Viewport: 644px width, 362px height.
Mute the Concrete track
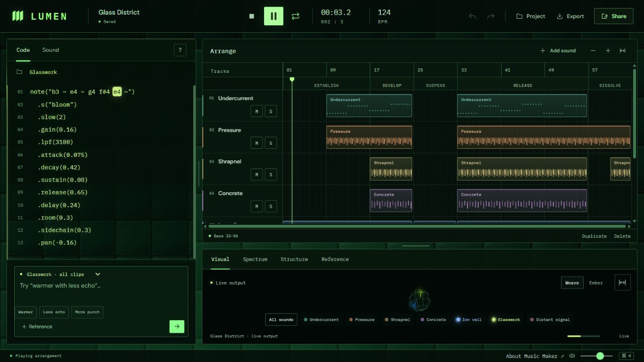tap(257, 206)
